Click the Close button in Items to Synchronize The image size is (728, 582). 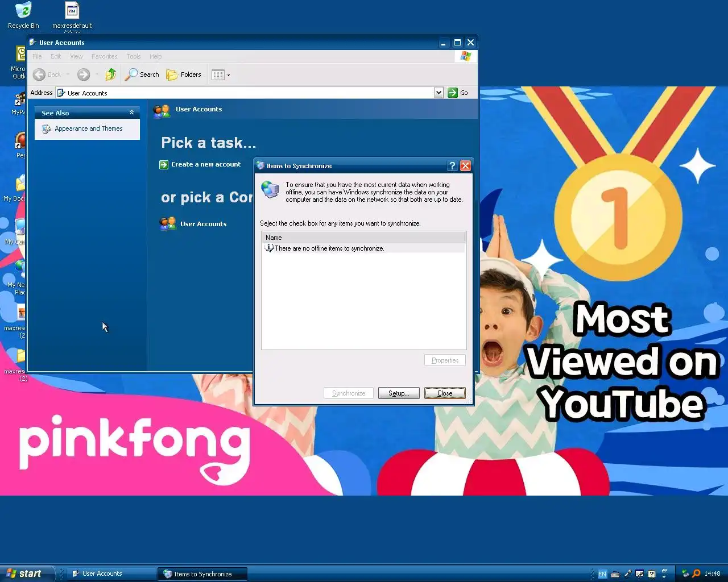[445, 393]
